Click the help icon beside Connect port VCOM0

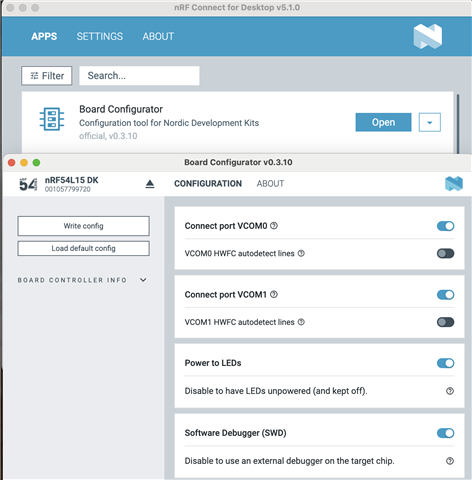274,226
